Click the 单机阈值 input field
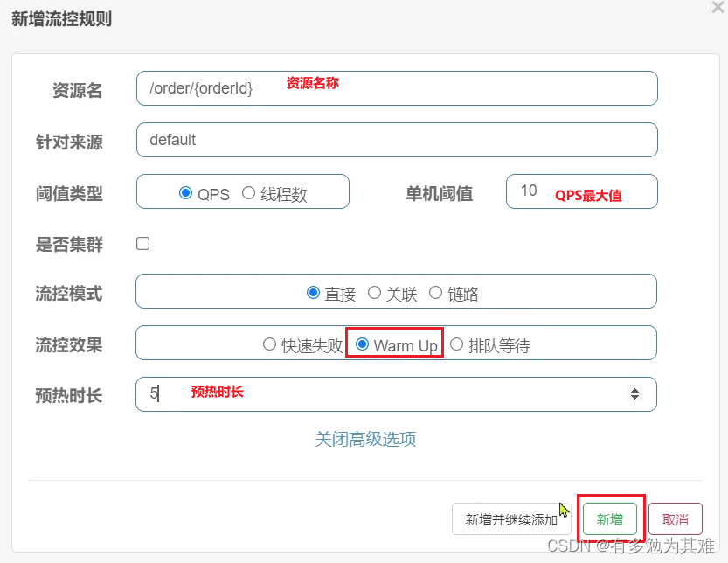Screen dimensions: 728x563 point(582,191)
